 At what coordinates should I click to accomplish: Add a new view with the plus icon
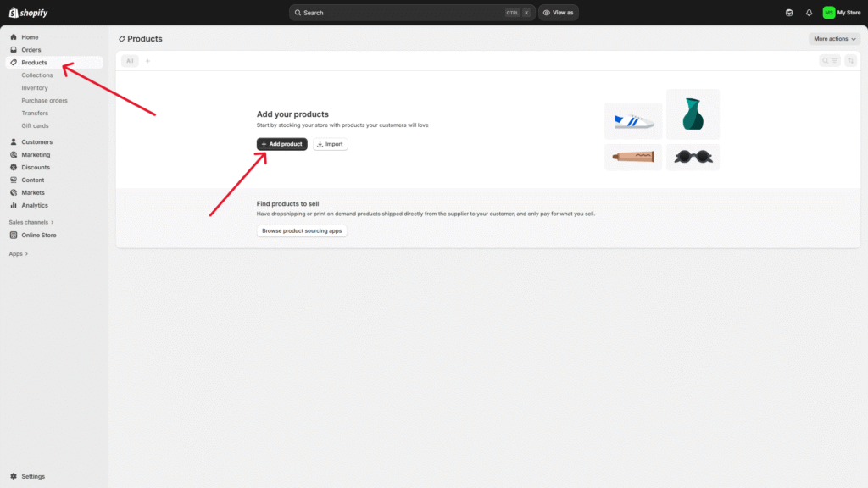click(x=147, y=61)
